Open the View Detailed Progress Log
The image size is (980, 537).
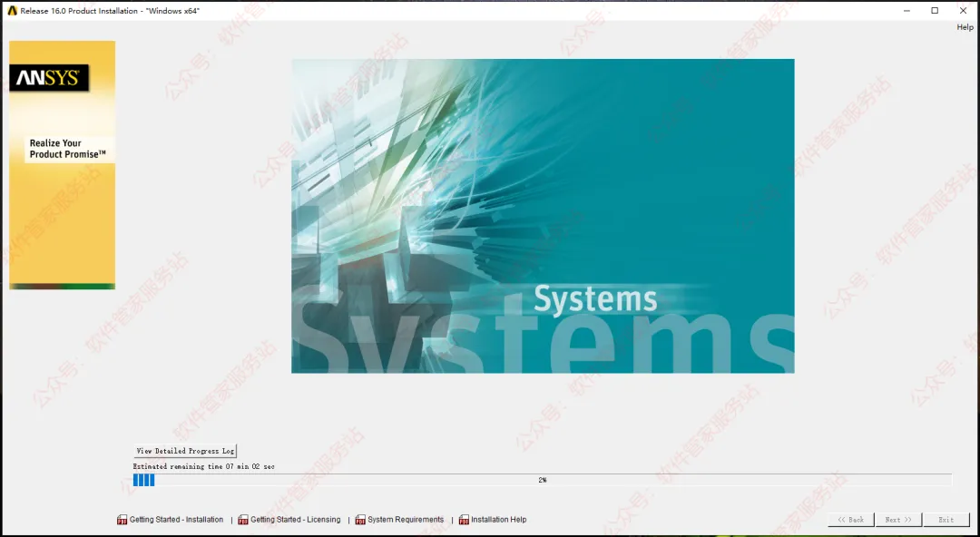coord(186,451)
